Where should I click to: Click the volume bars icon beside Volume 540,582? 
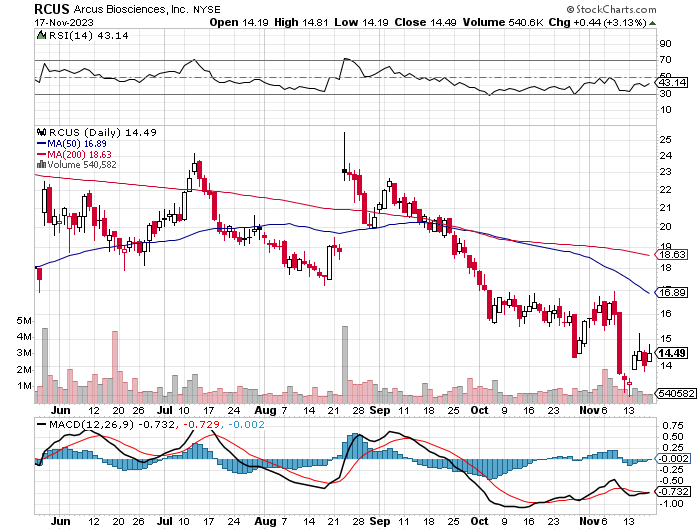coord(41,164)
